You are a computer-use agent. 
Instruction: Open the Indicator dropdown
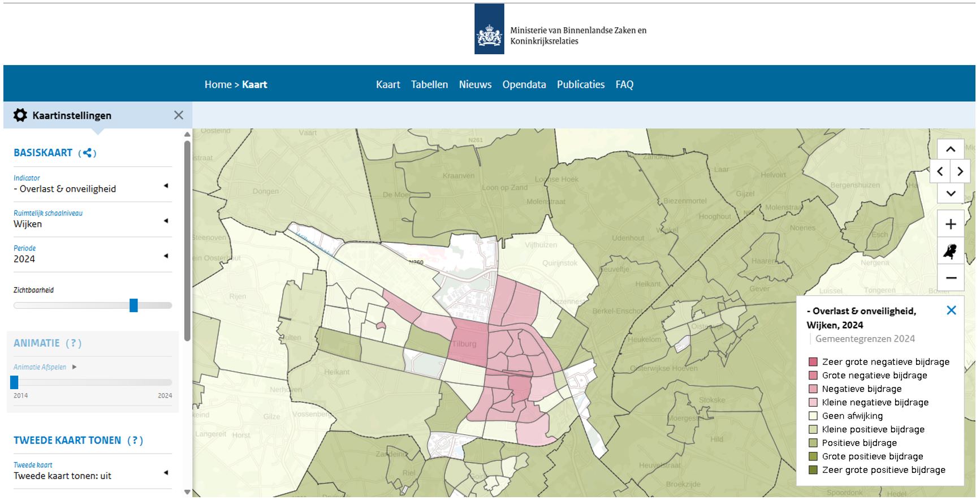coord(93,184)
